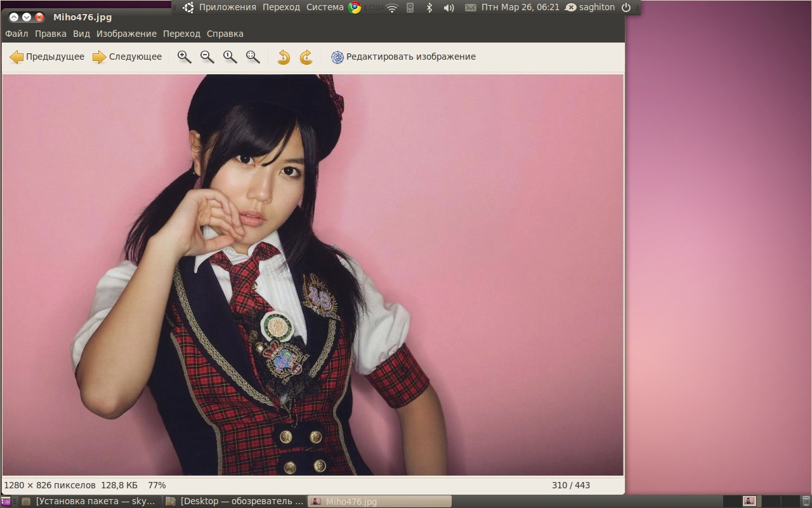
Task: Click the image dimensions text 1280 × 826 пикселов
Action: tap(49, 485)
